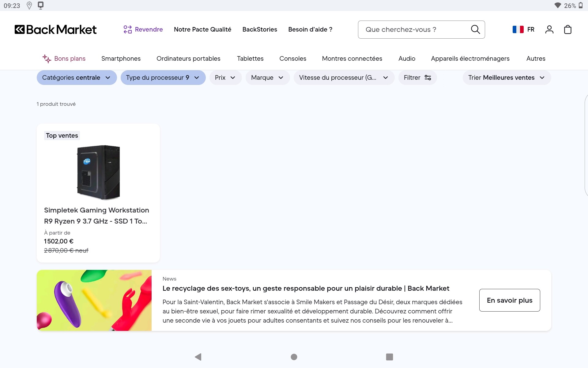Open the Revendre trade-in link
Screen dimensions: 588x368
143,29
